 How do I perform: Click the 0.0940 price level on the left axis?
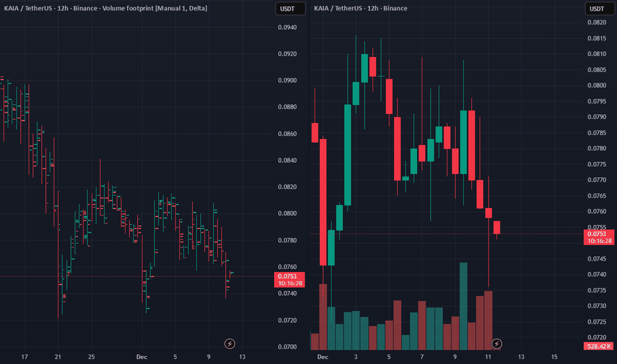pyautogui.click(x=287, y=27)
